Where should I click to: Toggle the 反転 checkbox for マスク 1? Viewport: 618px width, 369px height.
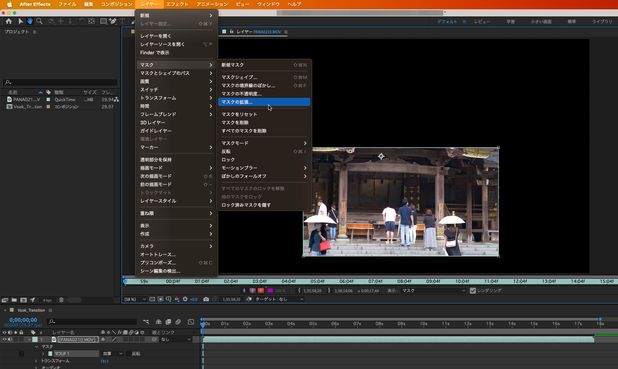(x=129, y=354)
